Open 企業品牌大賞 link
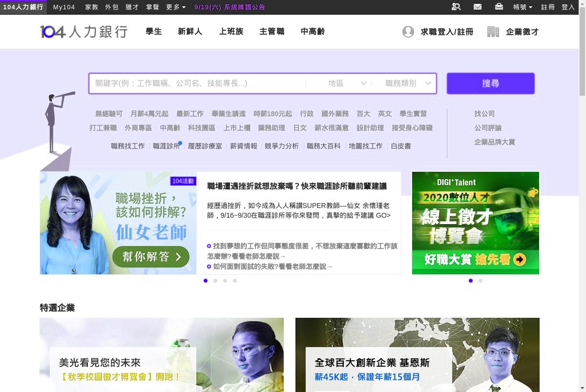The image size is (586, 392). pos(495,142)
